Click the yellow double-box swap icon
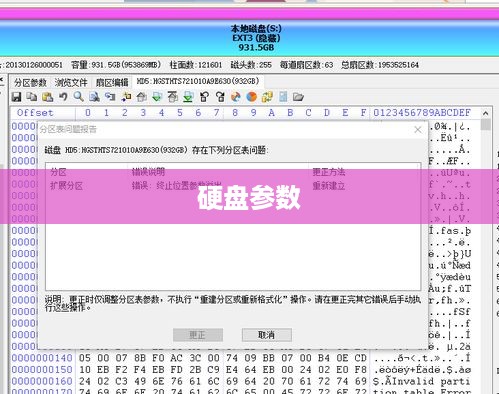 (267, 97)
